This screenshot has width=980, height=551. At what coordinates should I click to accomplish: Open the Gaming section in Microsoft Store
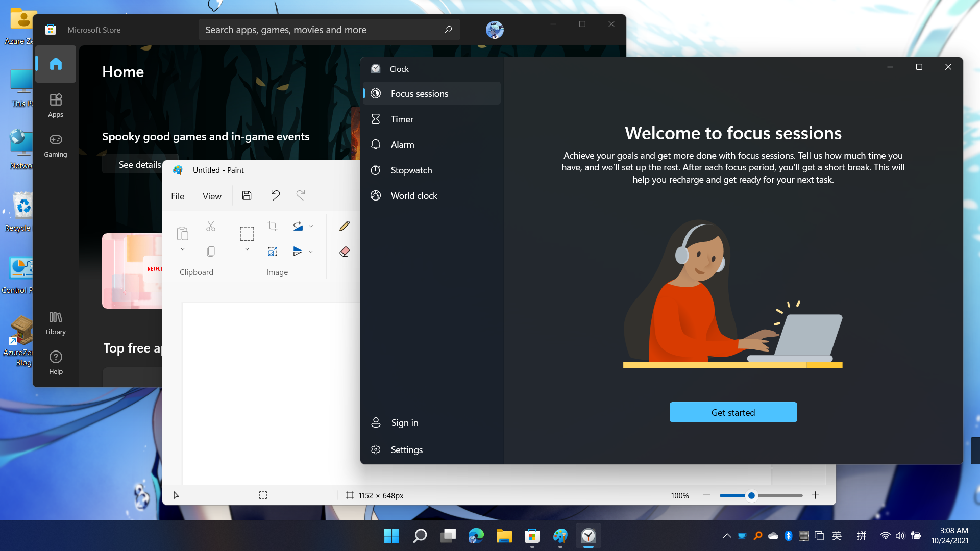tap(56, 145)
